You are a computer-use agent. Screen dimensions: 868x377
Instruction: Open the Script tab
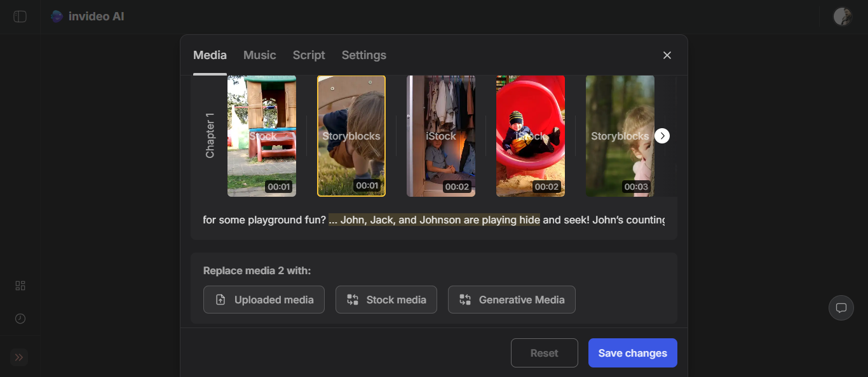point(309,55)
